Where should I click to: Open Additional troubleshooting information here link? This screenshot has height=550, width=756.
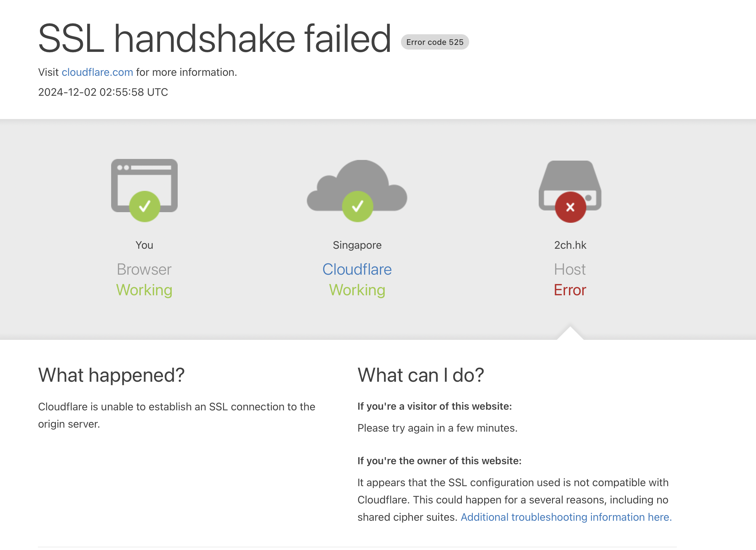point(566,517)
